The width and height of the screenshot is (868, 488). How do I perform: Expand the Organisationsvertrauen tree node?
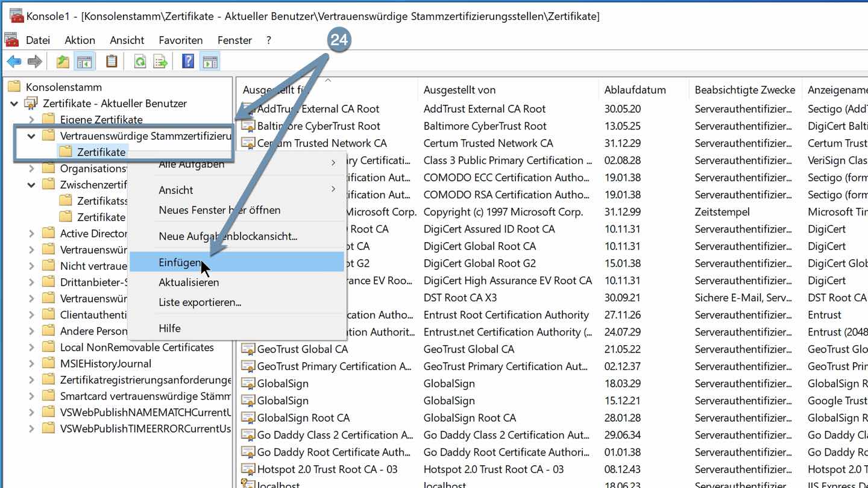pos(31,168)
